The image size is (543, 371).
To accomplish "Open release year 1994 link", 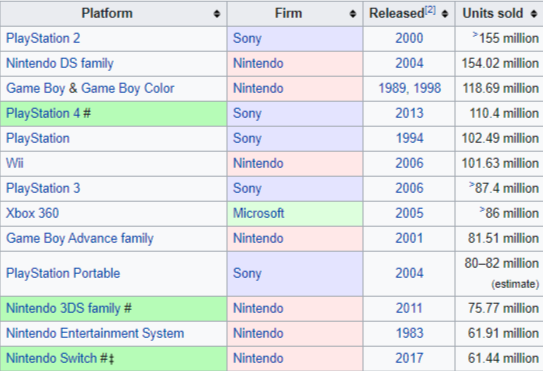I will pyautogui.click(x=409, y=138).
